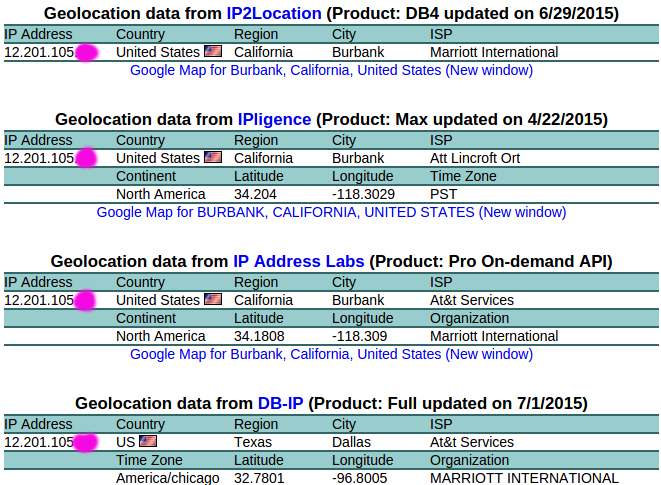Select the IP2Location 12.201.105 IP address
661x485 pixels.
tap(40, 52)
